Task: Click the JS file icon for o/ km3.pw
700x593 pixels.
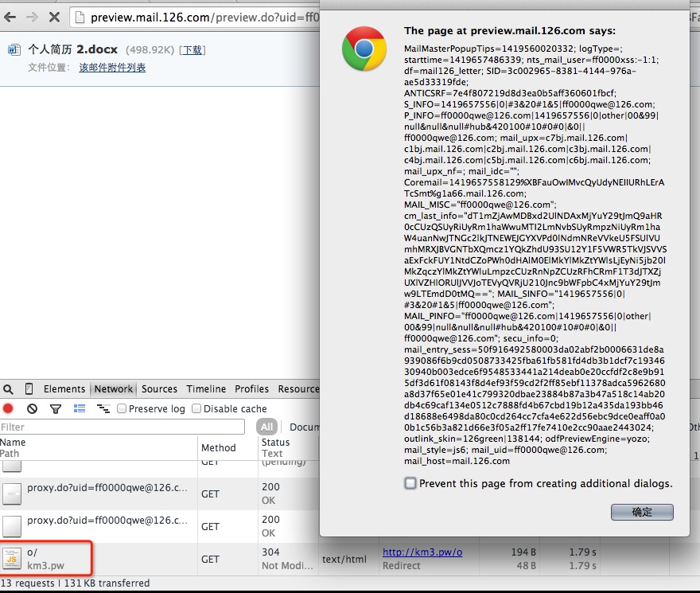Action: pos(12,559)
